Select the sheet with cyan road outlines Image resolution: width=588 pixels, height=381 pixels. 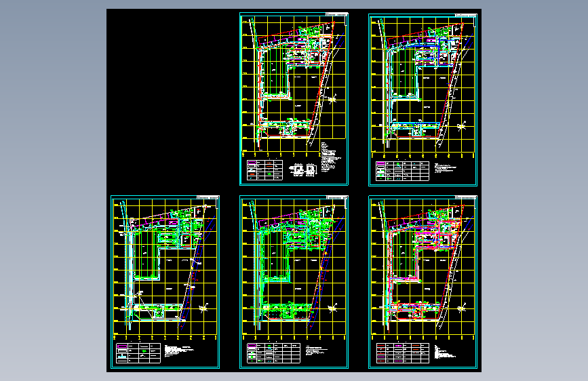click(165, 282)
